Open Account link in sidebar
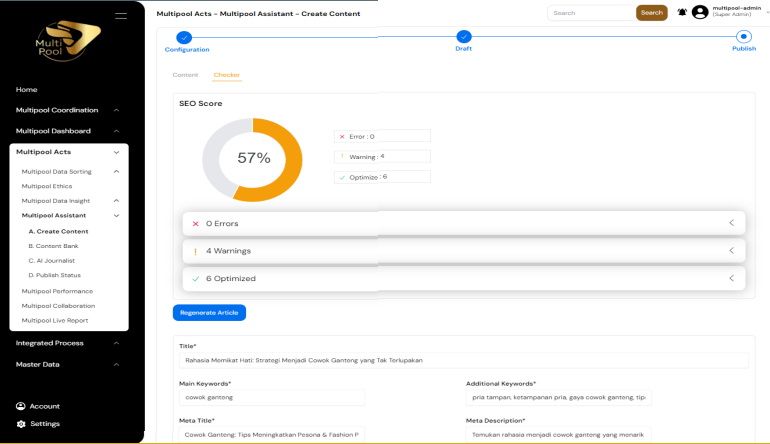Image resolution: width=770 pixels, height=444 pixels. tap(45, 406)
